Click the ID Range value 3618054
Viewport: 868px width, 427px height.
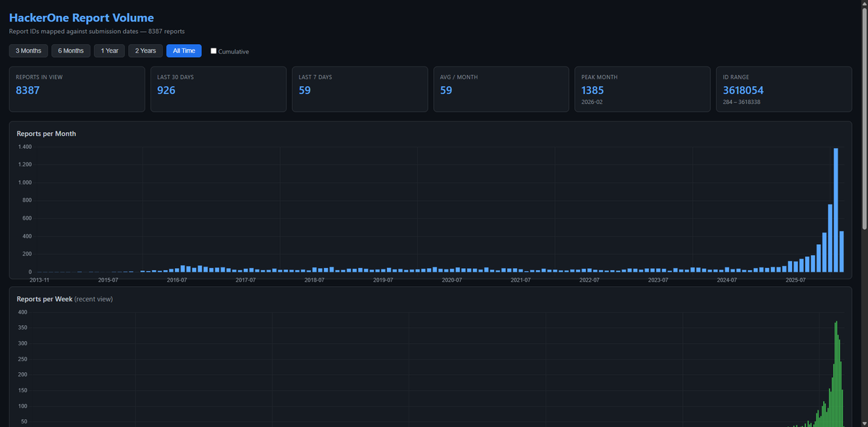click(743, 90)
